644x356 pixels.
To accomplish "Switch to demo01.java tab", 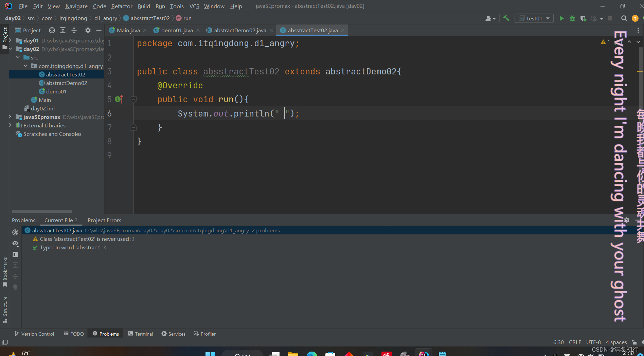I will coord(177,30).
